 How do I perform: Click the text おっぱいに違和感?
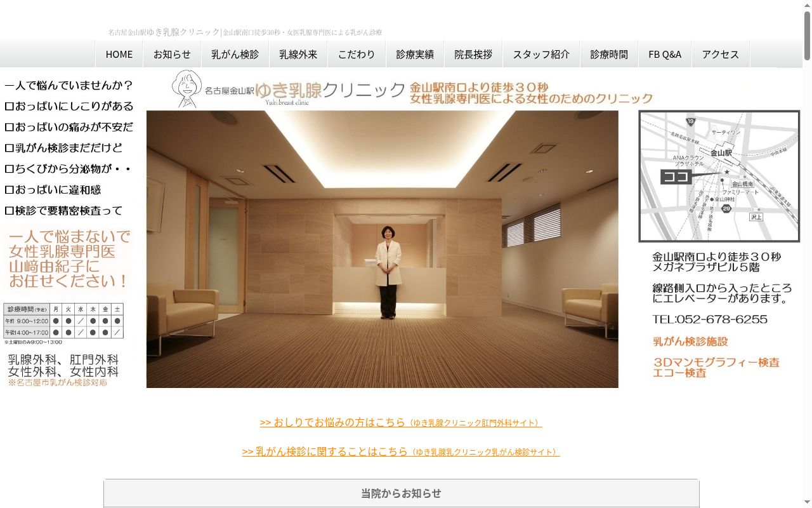(x=58, y=190)
